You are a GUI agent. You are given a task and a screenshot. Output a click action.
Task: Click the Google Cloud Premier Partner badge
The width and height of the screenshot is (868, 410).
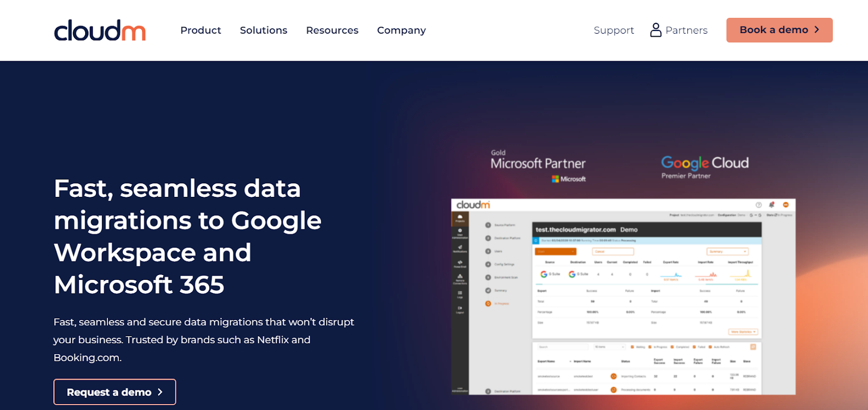[705, 167]
